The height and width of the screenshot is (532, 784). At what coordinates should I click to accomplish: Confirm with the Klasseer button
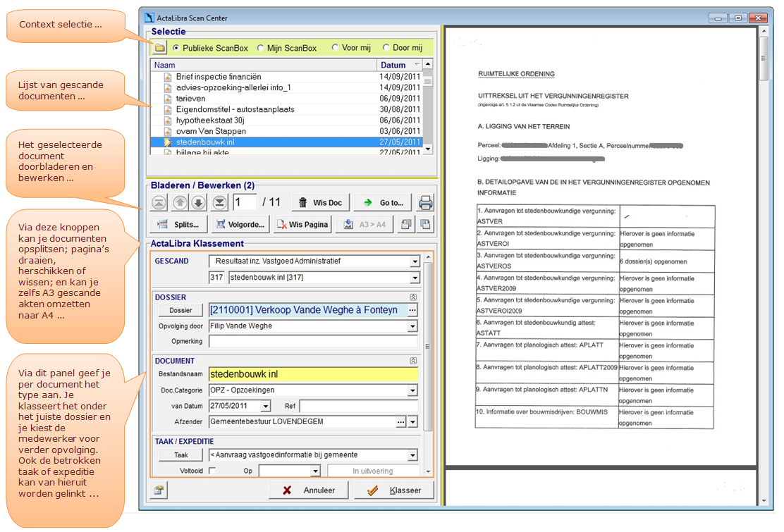394,490
